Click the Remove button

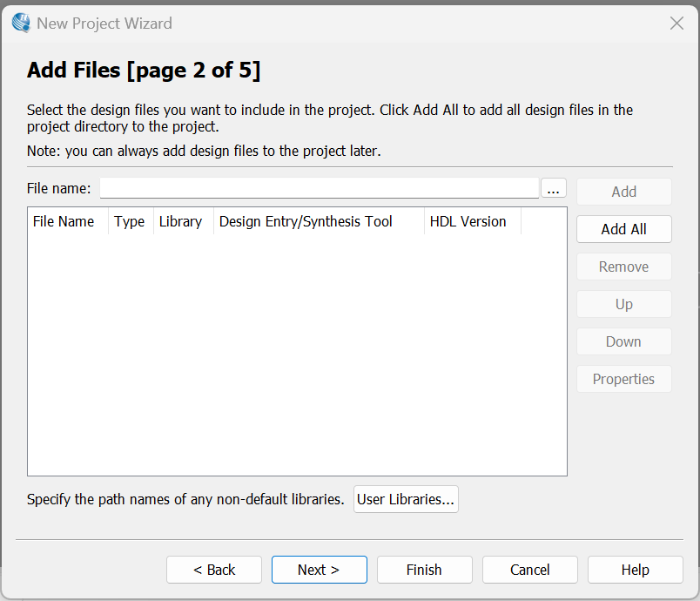tap(623, 267)
